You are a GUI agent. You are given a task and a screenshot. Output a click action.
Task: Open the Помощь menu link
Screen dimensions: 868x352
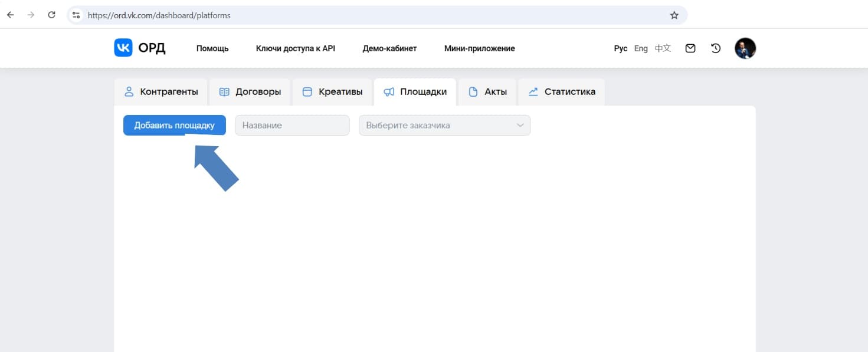pos(212,48)
